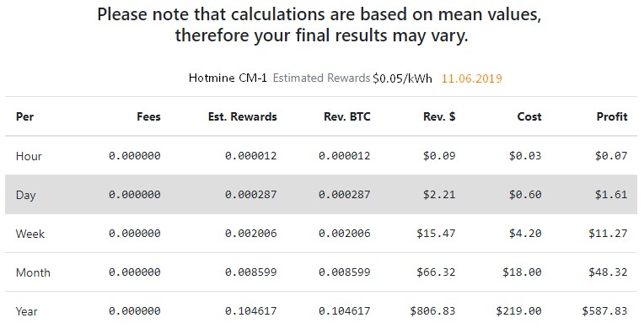The height and width of the screenshot is (334, 644).
Task: Click the Per column header
Action: tap(24, 116)
